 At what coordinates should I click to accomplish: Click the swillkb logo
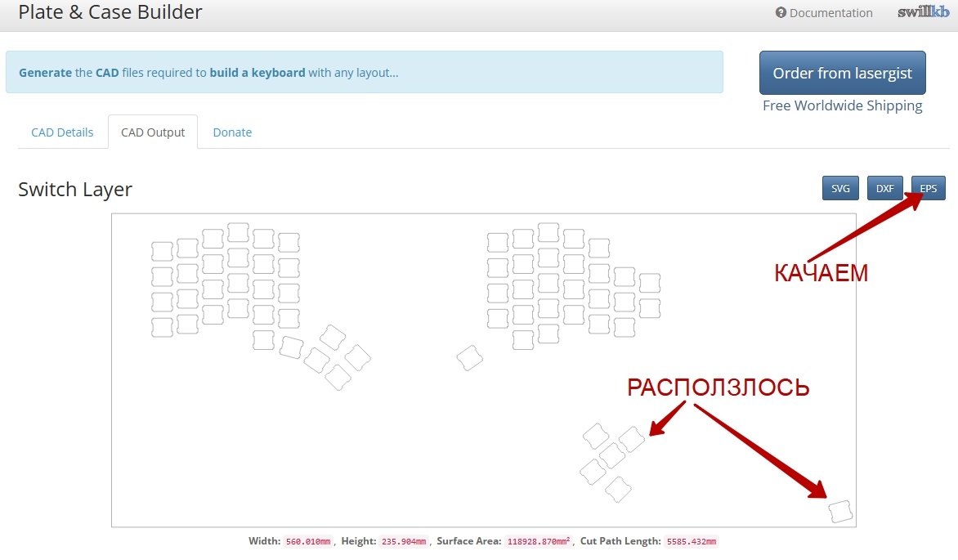coord(923,11)
